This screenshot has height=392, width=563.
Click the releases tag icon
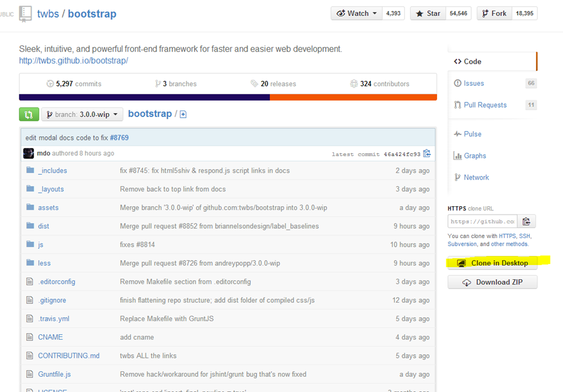click(x=254, y=84)
